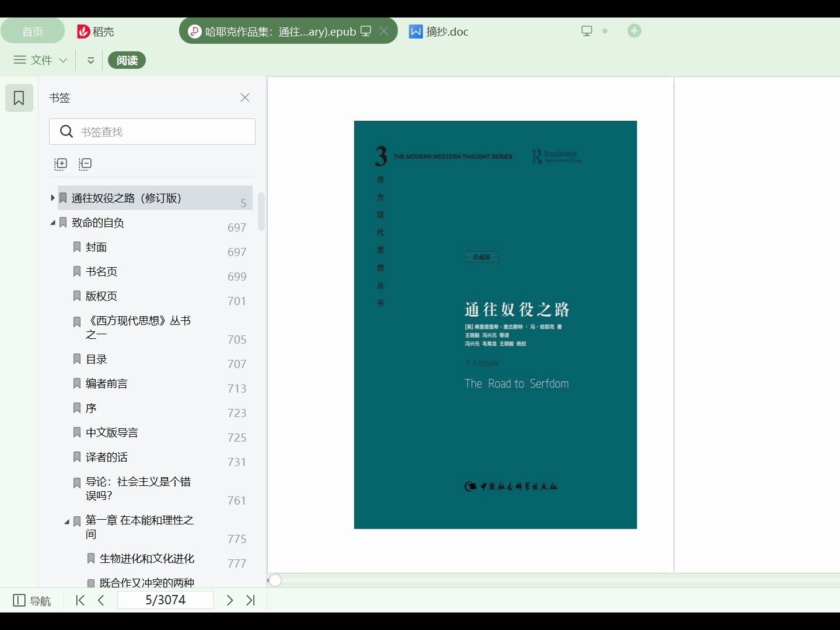This screenshot has height=630, width=840.
Task: Open 导论：社会主义是个错误吗？ bookmark
Action: [x=138, y=489]
